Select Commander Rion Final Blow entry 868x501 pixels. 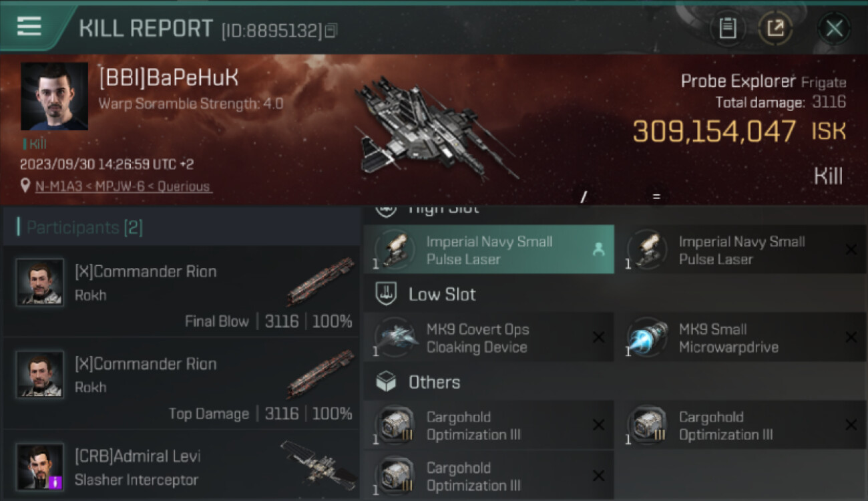182,291
